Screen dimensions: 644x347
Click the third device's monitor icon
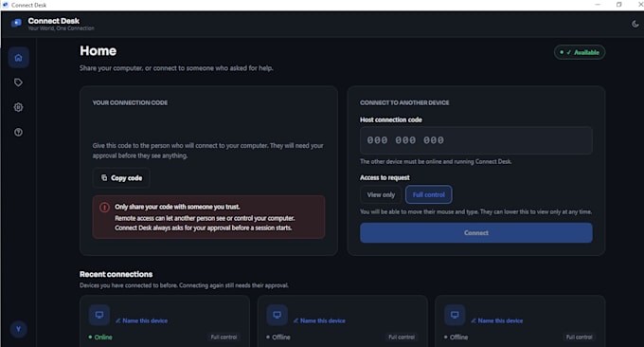click(455, 315)
